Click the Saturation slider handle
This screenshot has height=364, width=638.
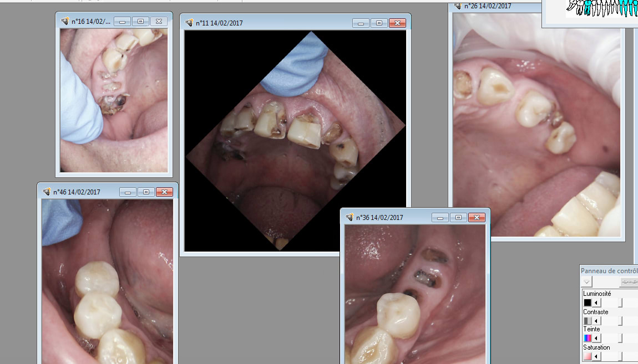[620, 356]
